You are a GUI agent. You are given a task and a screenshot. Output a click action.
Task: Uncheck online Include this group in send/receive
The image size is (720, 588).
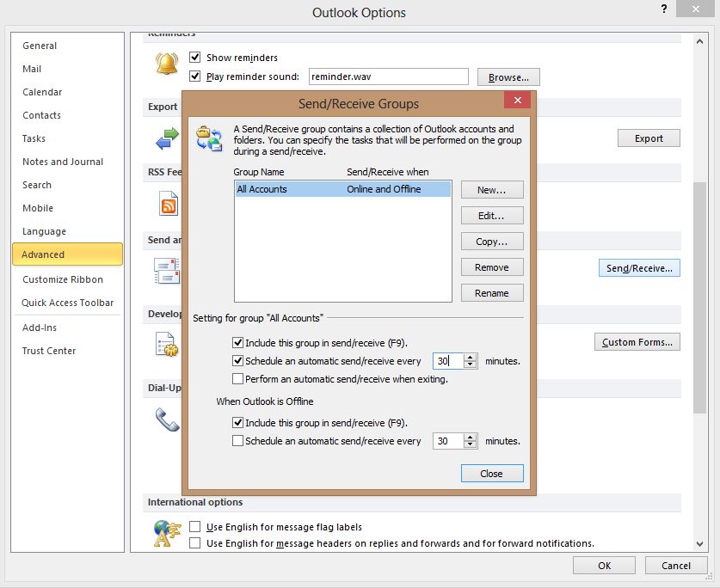(x=237, y=342)
